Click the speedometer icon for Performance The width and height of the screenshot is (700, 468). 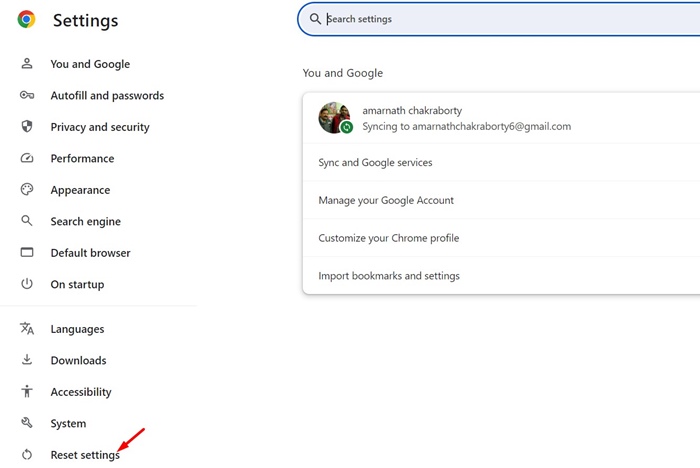click(27, 158)
